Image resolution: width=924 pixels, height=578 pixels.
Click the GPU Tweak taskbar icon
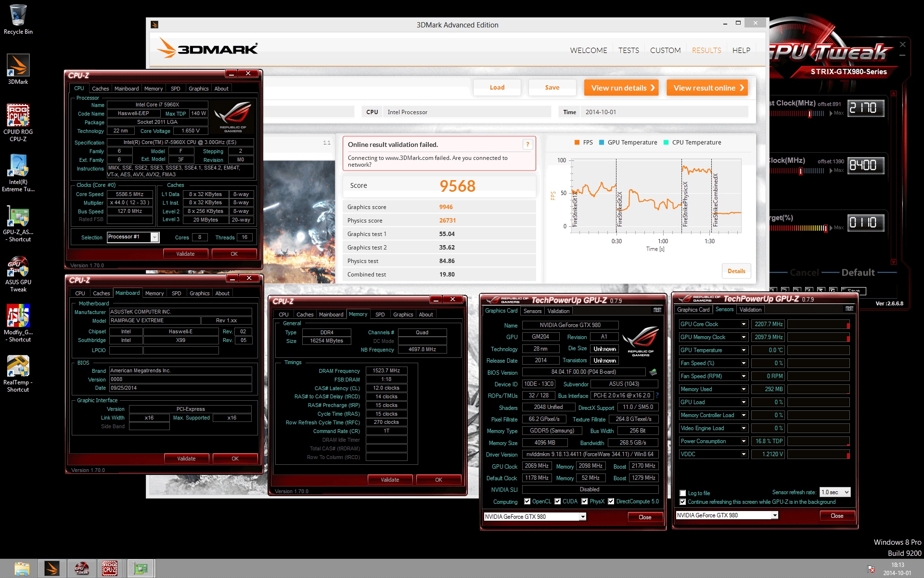(81, 568)
